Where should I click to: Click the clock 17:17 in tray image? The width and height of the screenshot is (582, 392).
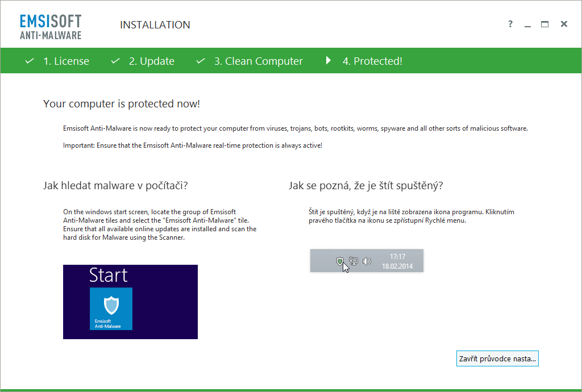[x=397, y=257]
